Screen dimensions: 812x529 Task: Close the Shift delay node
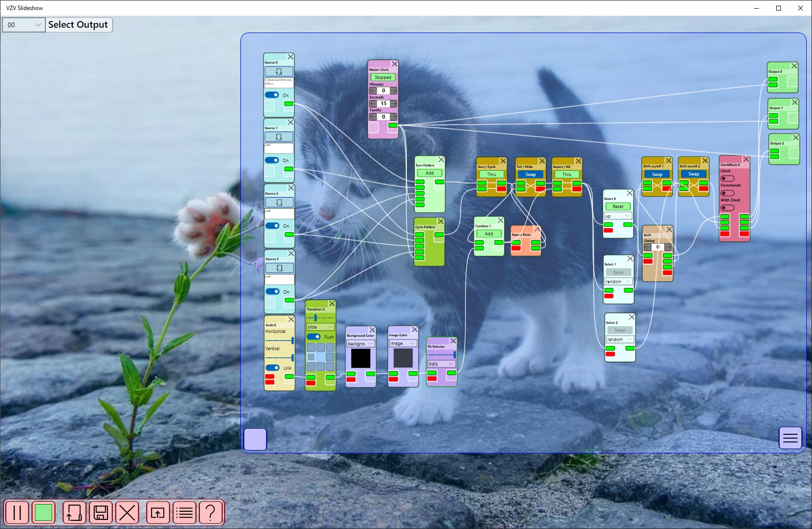click(x=669, y=230)
